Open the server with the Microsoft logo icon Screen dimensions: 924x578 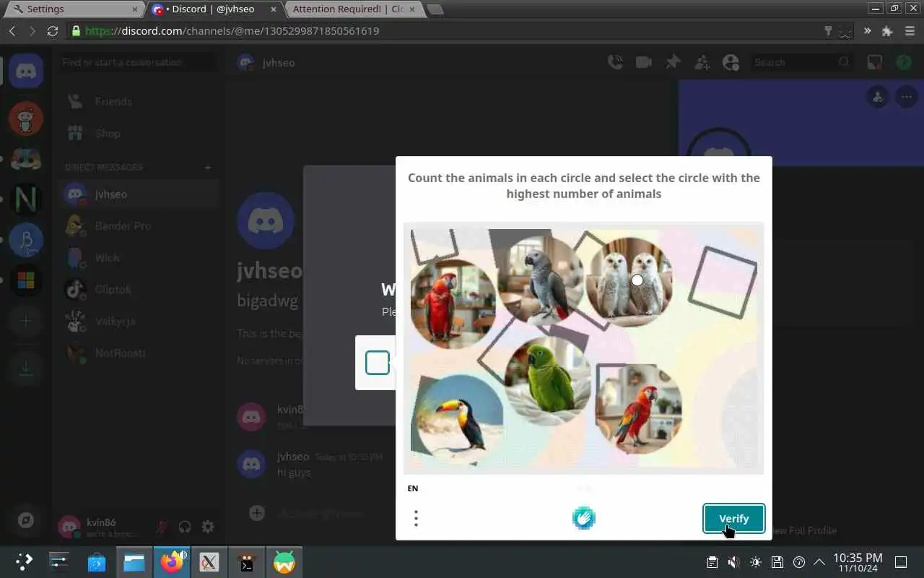pyautogui.click(x=26, y=280)
